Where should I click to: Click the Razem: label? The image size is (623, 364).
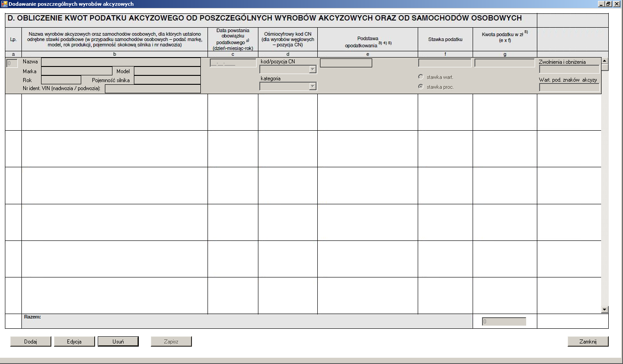[x=32, y=317]
